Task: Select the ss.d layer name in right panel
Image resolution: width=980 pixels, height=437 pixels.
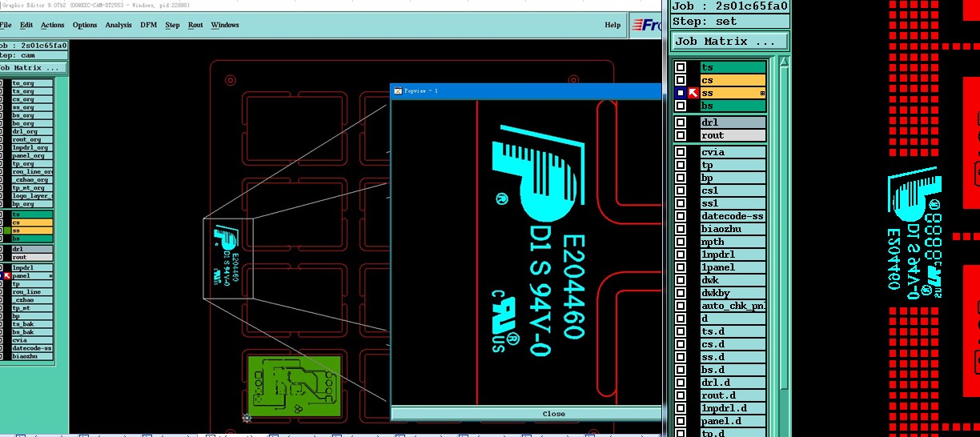Action: point(733,357)
